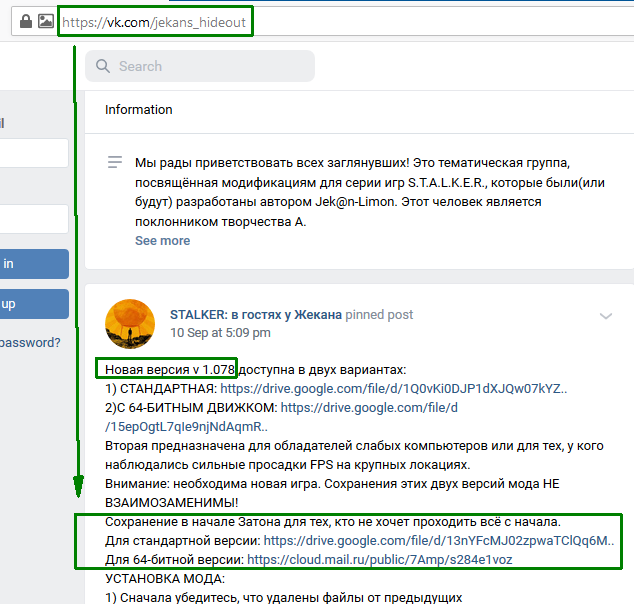This screenshot has width=634, height=604.
Task: Expand description with See more link
Action: (163, 241)
